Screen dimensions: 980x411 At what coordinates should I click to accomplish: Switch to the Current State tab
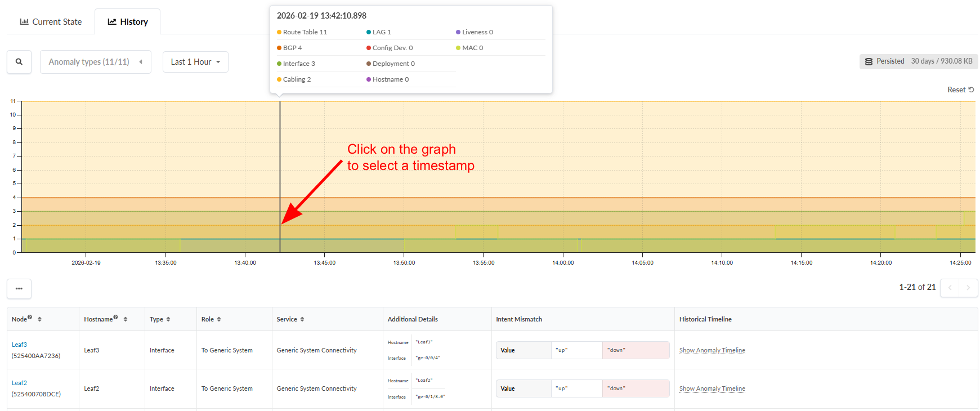click(x=51, y=22)
